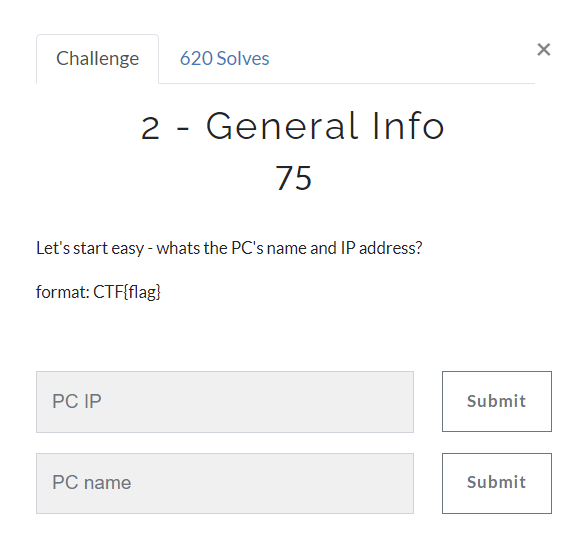The height and width of the screenshot is (556, 584).
Task: Select the Challenge tab
Action: click(98, 58)
